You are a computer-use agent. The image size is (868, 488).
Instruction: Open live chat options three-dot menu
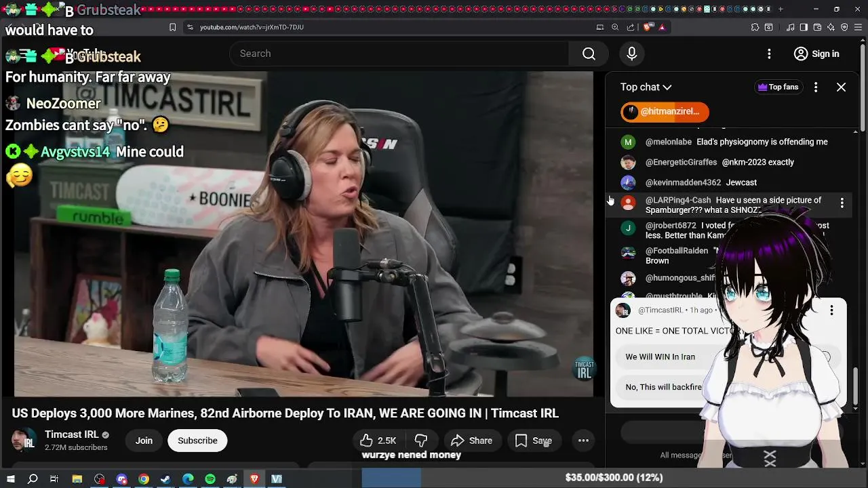tap(816, 87)
